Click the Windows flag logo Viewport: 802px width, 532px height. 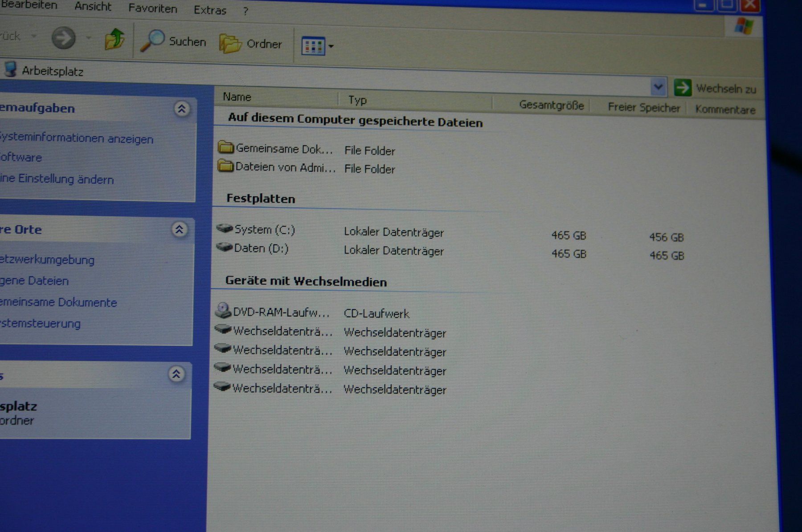tap(744, 26)
